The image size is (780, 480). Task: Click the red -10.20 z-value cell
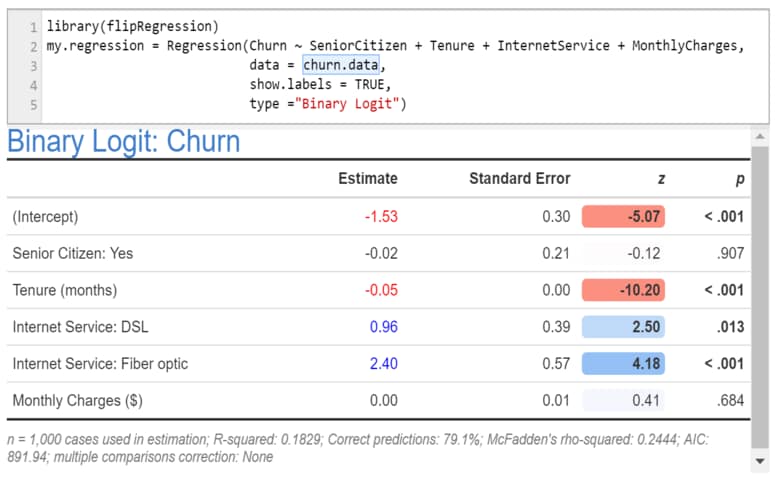623,290
